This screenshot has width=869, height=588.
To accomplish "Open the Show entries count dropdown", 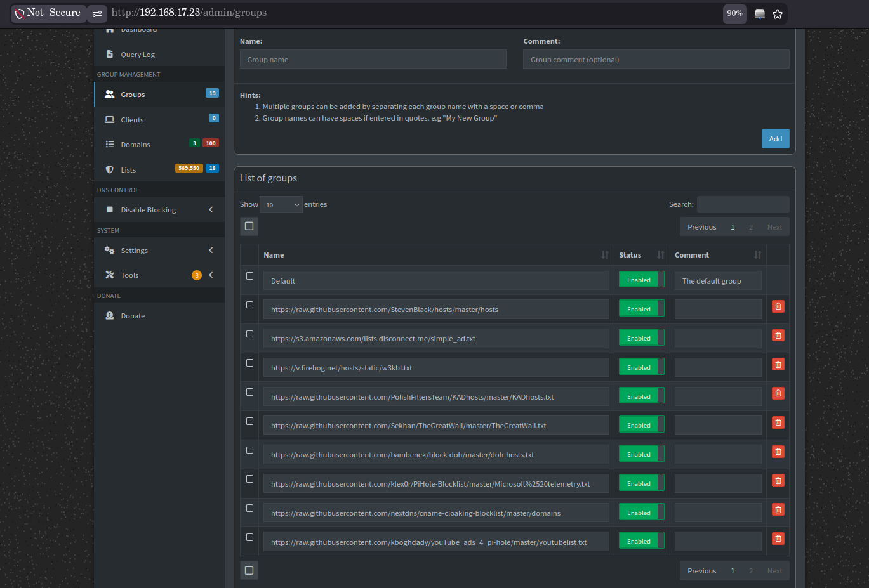I will tap(281, 205).
